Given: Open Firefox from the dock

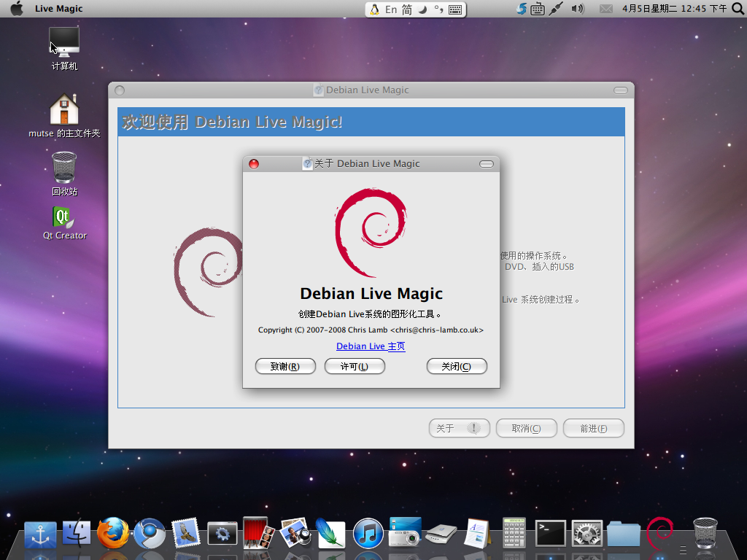Looking at the screenshot, I should tap(113, 533).
